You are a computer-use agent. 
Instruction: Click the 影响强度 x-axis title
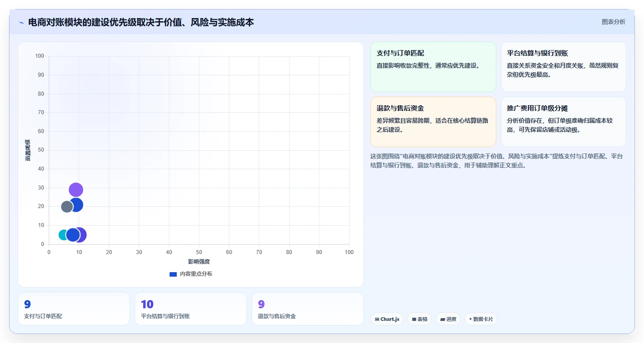(199, 261)
